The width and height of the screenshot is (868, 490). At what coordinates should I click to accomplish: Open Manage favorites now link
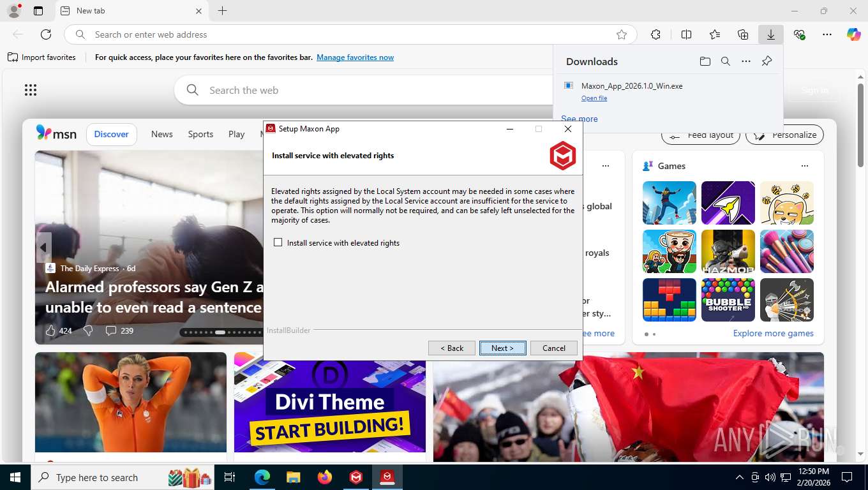[x=355, y=57]
